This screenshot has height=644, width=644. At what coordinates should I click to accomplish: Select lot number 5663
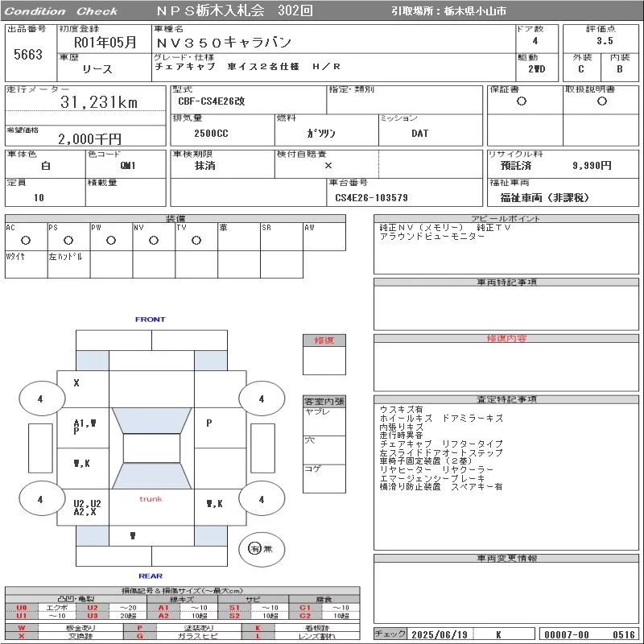tap(28, 54)
